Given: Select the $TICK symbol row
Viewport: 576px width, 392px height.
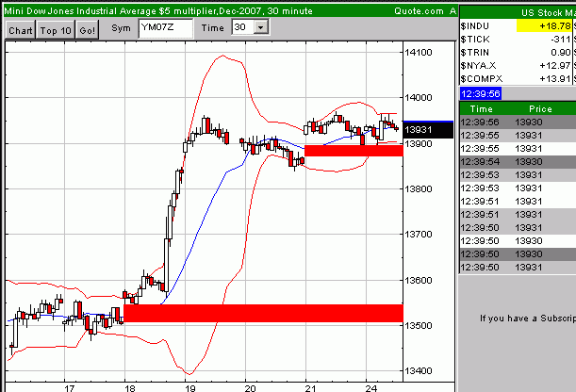Looking at the screenshot, I should [481, 39].
